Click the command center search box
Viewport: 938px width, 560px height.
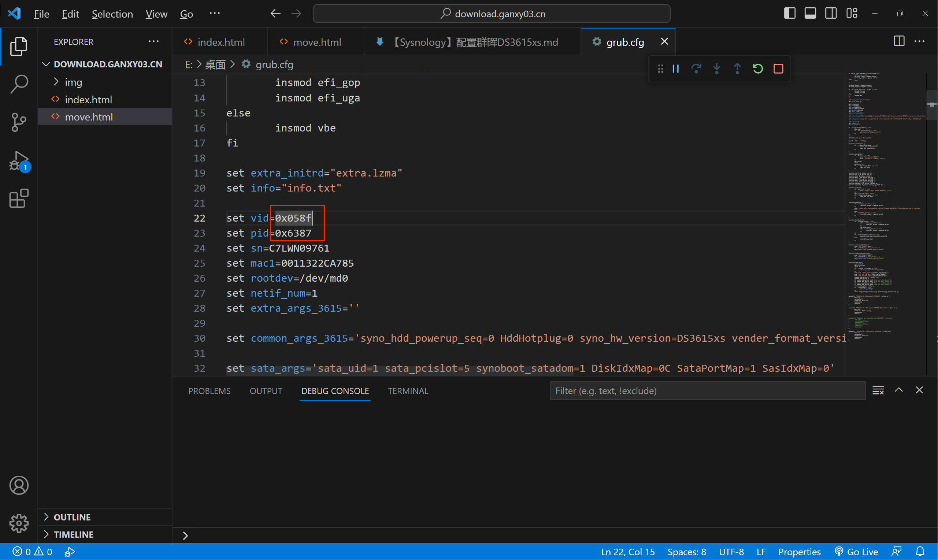click(491, 14)
